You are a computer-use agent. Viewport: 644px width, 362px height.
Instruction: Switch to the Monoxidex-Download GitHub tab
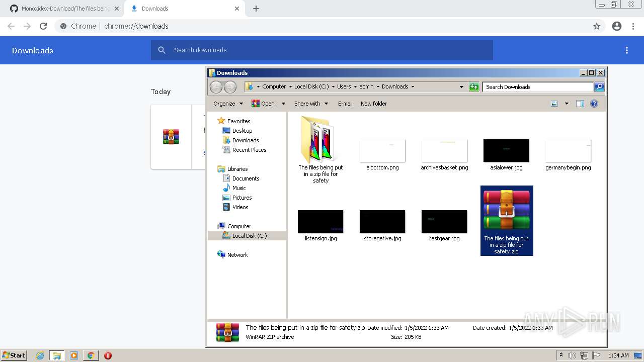[x=62, y=9]
